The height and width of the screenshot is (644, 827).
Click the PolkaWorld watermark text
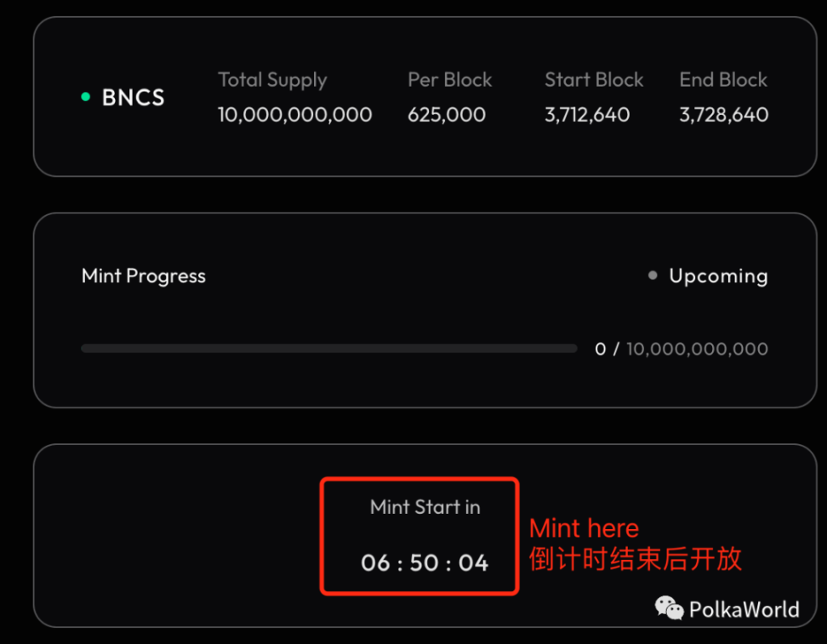[x=744, y=609]
